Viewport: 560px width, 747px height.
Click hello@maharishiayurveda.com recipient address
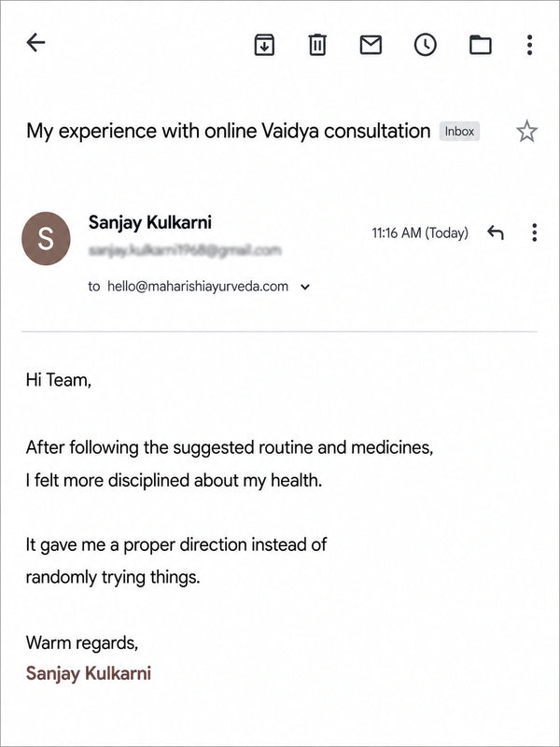(x=198, y=287)
